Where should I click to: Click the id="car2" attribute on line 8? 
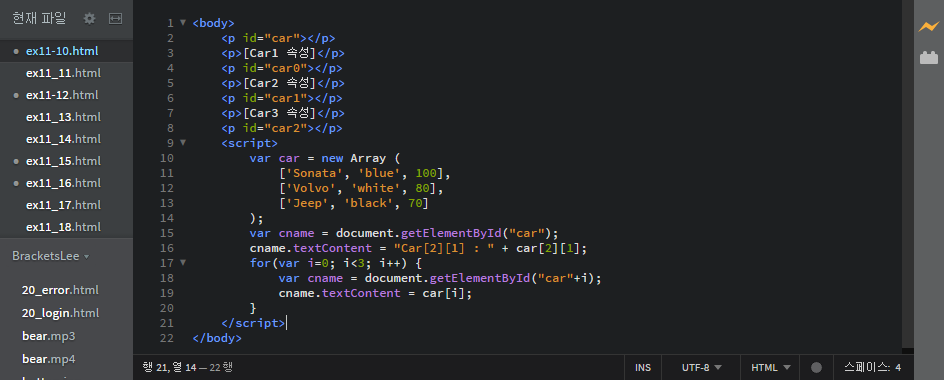click(x=275, y=128)
